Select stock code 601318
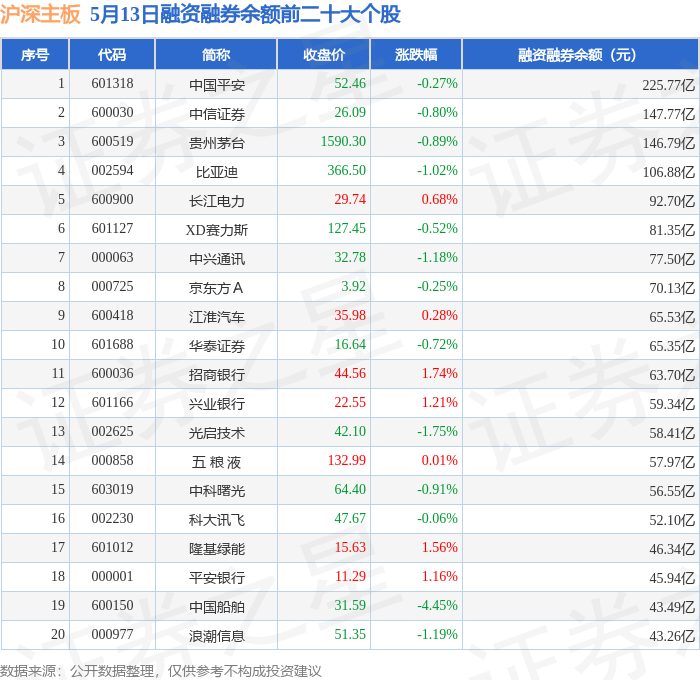The height and width of the screenshot is (680, 700). pos(112,83)
